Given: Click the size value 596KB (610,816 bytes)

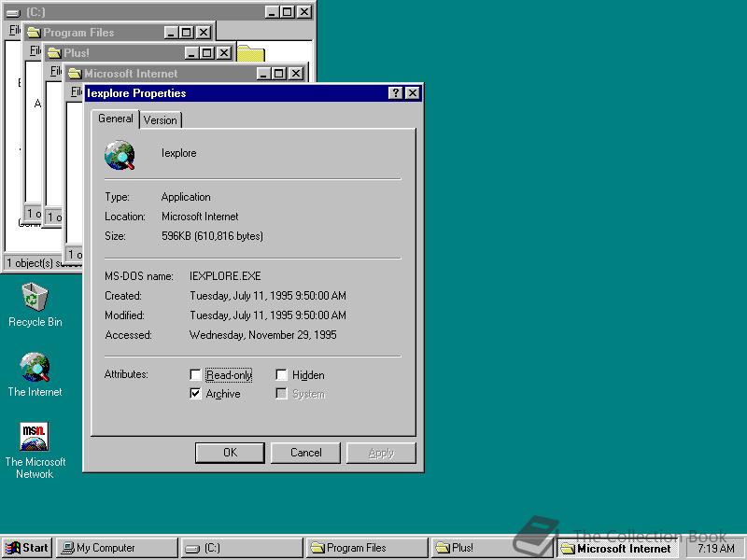Looking at the screenshot, I should (x=212, y=236).
